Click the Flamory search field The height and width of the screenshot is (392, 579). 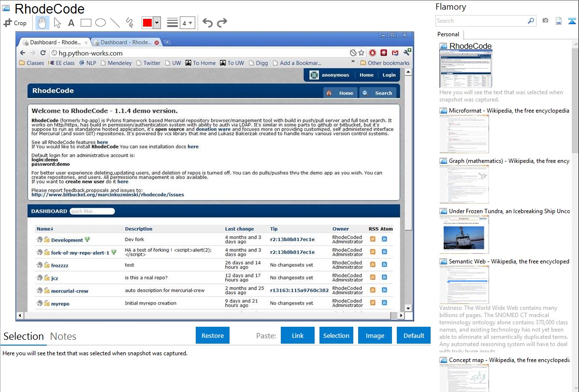click(481, 21)
